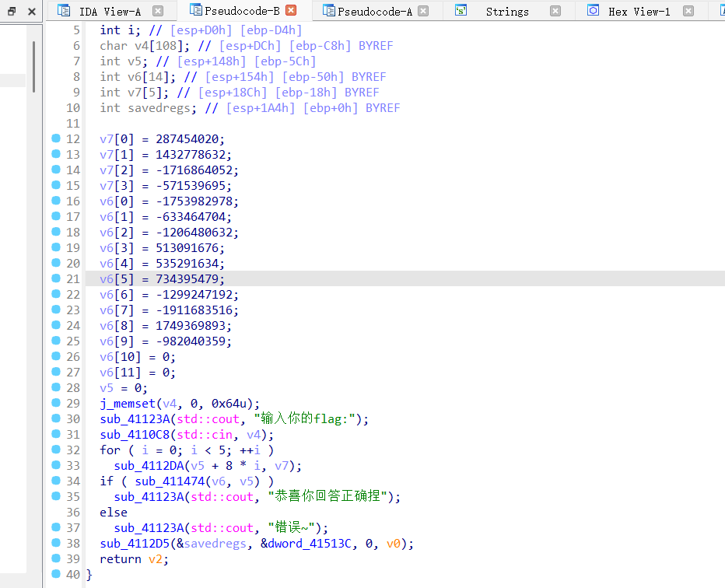The height and width of the screenshot is (588, 725).
Task: Select the value -982040359
Action: (x=191, y=341)
